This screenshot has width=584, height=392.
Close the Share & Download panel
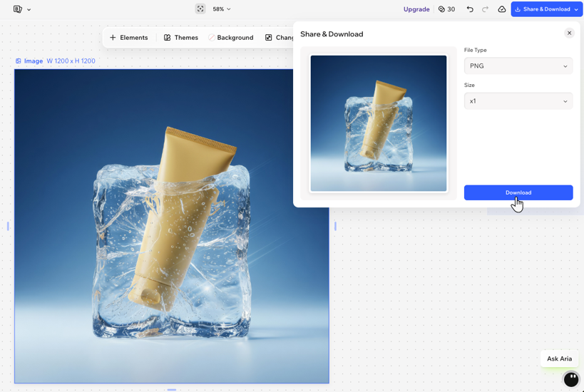coord(569,33)
